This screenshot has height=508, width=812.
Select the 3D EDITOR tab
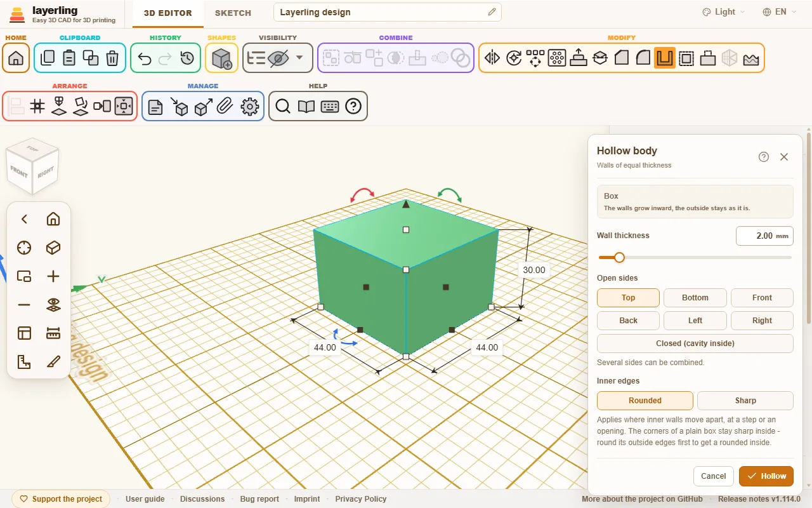(167, 13)
